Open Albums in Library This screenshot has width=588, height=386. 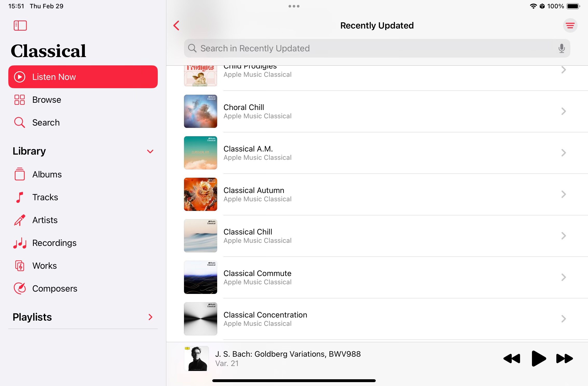pos(83,174)
